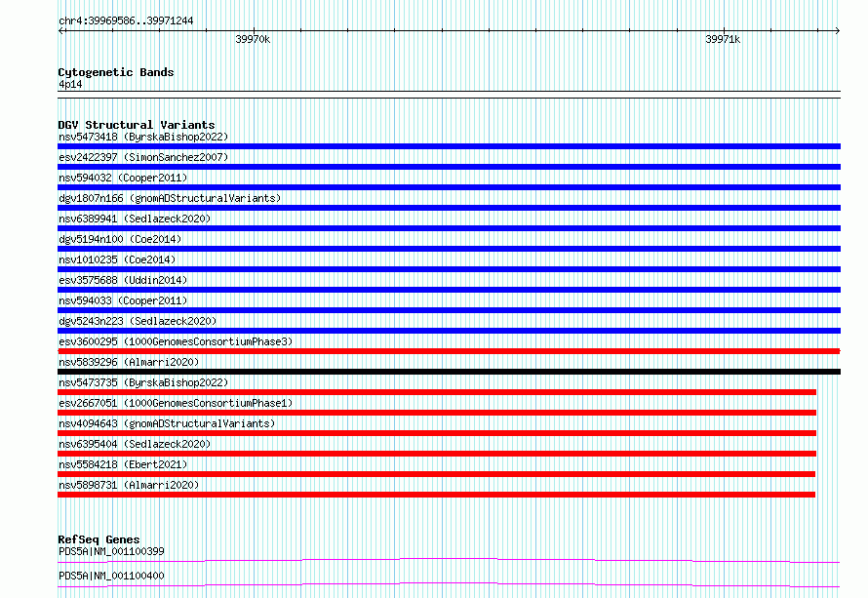Image resolution: width=868 pixels, height=598 pixels.
Task: Open dgv1807n166 (gnomADStructuralVariants) entry
Action: click(170, 198)
